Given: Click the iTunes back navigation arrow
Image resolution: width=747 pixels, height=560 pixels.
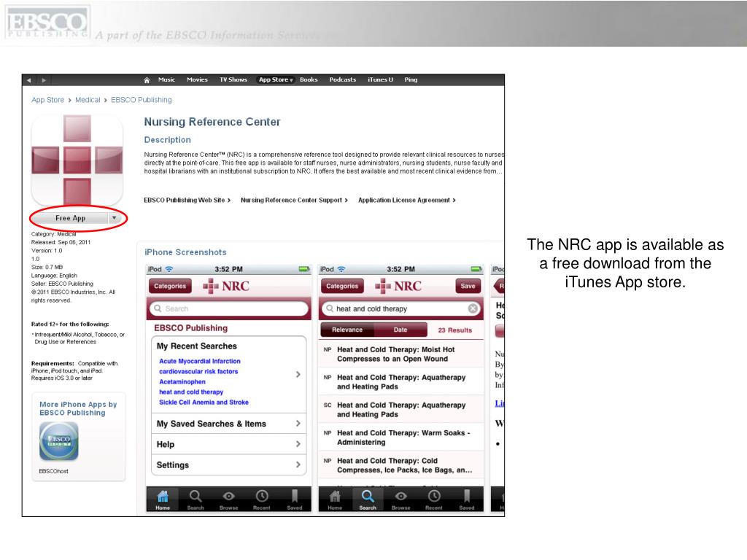Looking at the screenshot, I should point(29,80).
